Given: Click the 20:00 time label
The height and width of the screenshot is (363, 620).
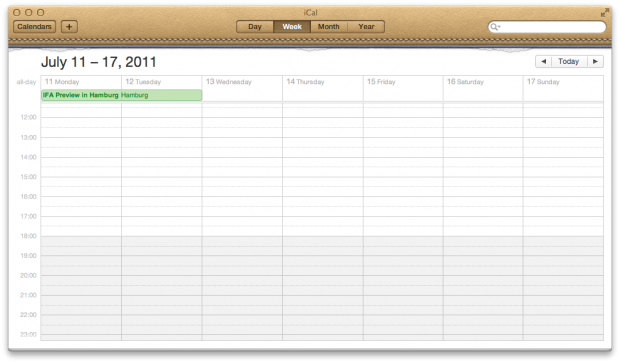Looking at the screenshot, I should (x=28, y=276).
